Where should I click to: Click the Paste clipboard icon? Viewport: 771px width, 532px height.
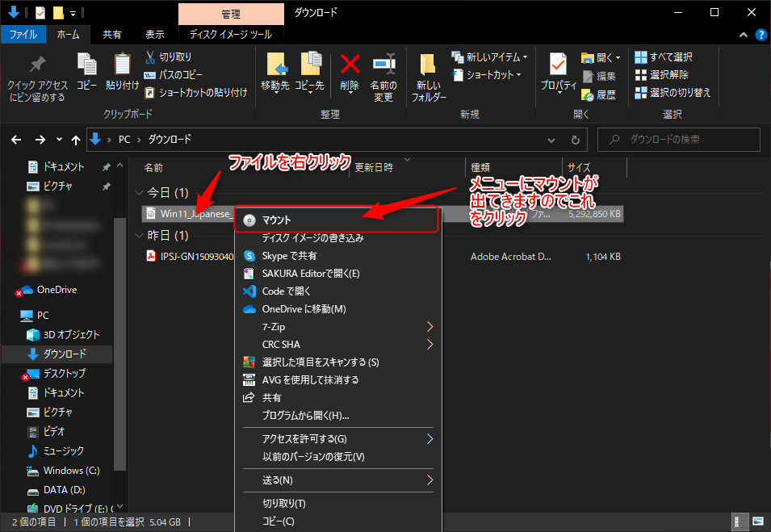[122, 65]
